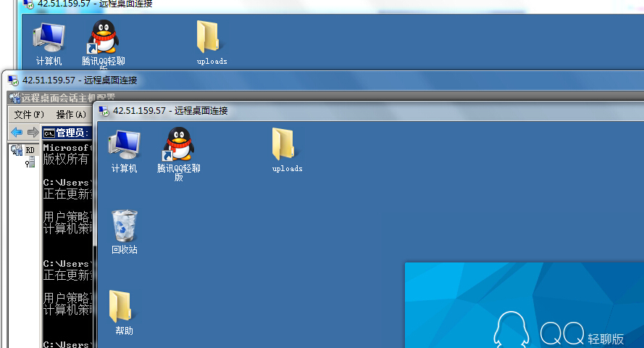Click the topmost background window's title bar icon
Screen dimensions: 644x348
pyautogui.click(x=28, y=4)
